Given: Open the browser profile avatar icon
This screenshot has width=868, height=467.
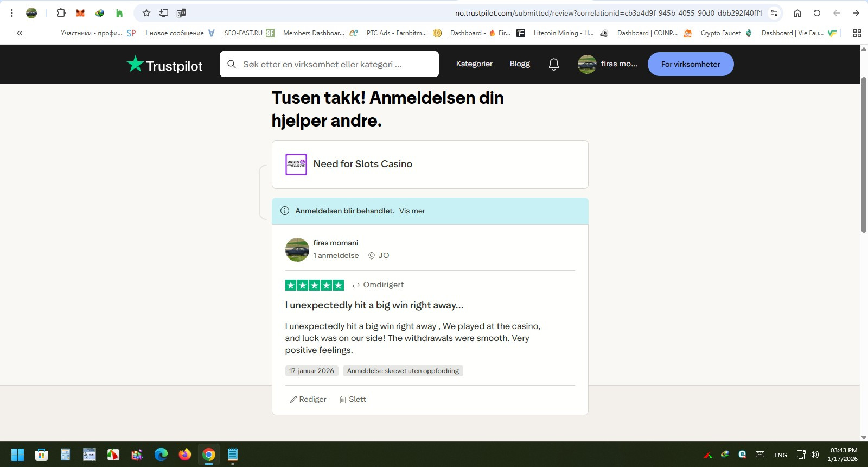Looking at the screenshot, I should pos(31,13).
